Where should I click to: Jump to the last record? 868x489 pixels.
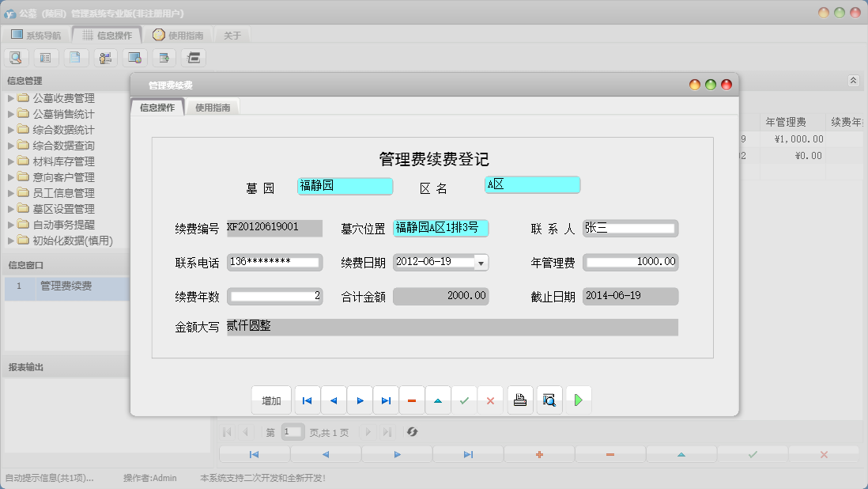(x=386, y=400)
